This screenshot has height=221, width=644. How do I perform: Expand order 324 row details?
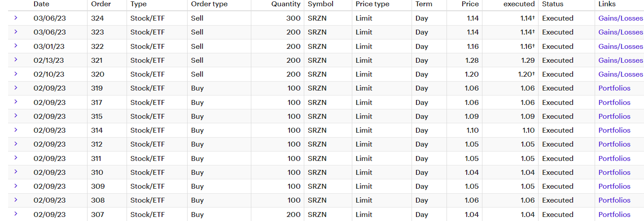16,18
